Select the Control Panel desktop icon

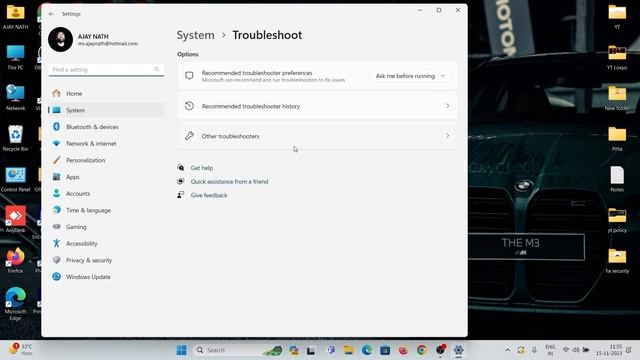point(16,180)
